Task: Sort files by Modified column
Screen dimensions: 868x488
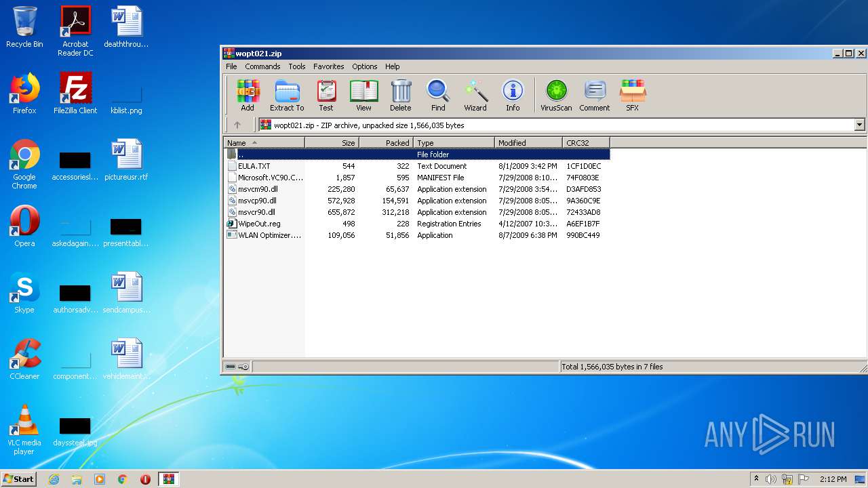Action: tap(528, 143)
